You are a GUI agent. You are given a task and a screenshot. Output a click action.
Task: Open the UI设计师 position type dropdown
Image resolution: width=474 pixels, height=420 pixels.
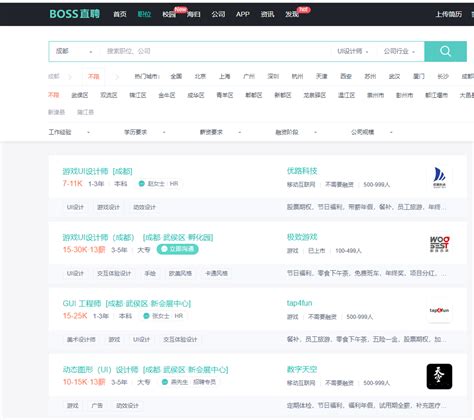click(353, 51)
